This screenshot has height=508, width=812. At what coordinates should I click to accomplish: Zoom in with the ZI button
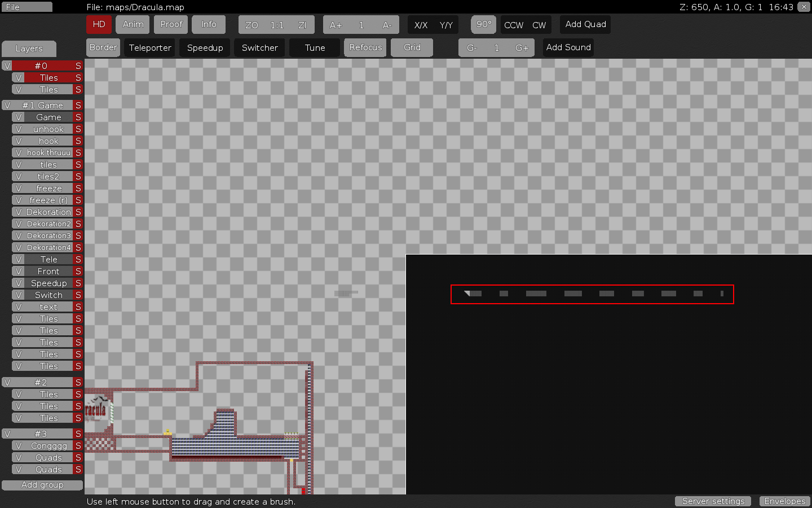tap(302, 25)
